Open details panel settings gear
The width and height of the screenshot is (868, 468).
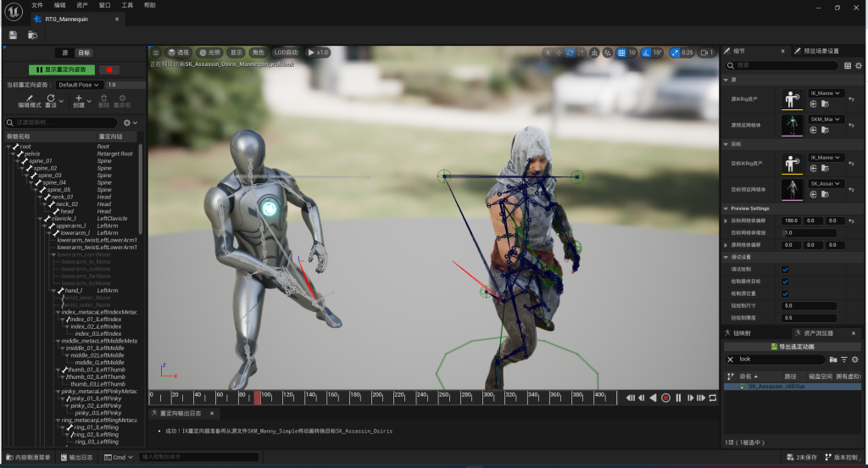[859, 65]
